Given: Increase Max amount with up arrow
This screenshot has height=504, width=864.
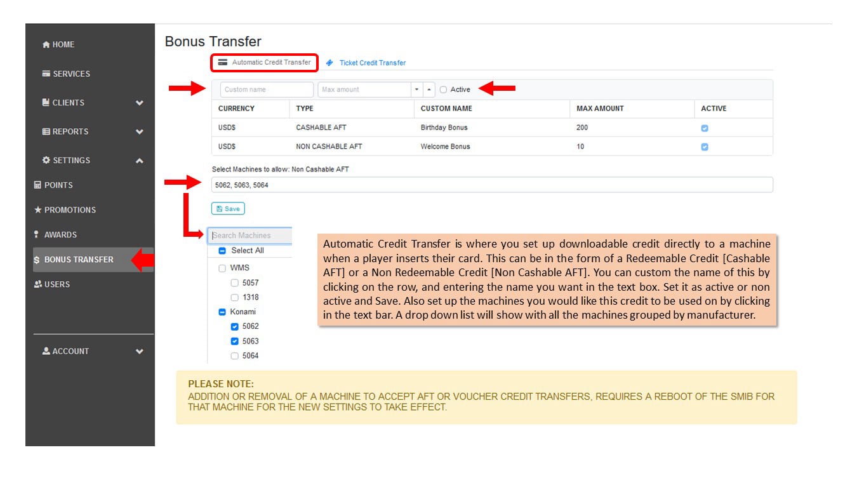Looking at the screenshot, I should click(429, 90).
